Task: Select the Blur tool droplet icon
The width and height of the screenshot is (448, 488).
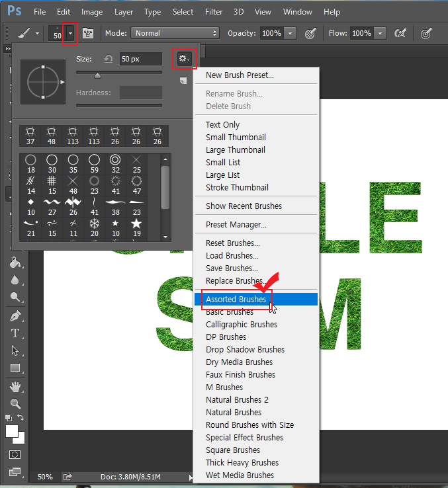Action: (15, 280)
